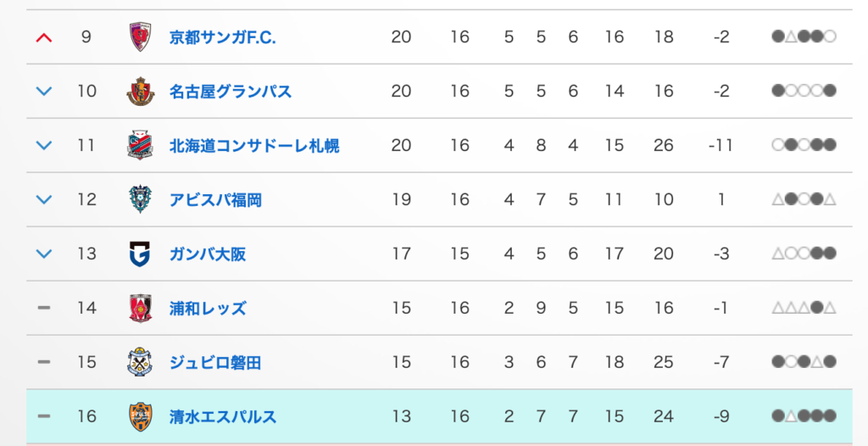
Task: Open the ガンバ大阪 team link
Action: [x=208, y=254]
